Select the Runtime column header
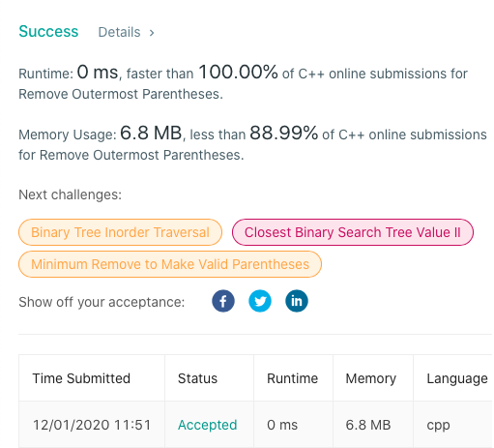Screen dimensions: 494x448 [x=292, y=378]
